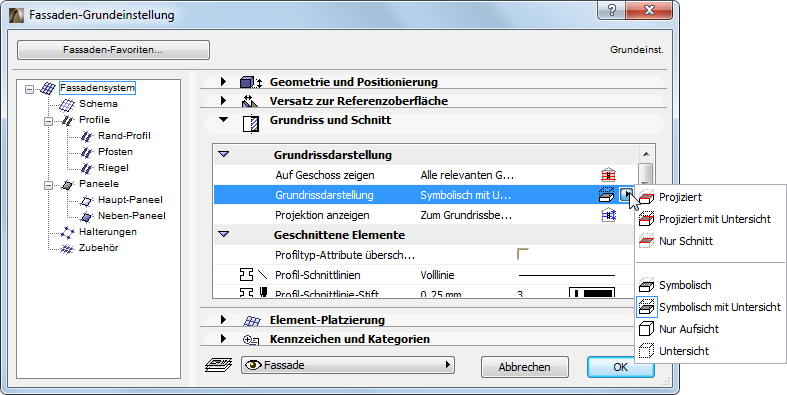787x395 pixels.
Task: Select the Profile folder icon in tree
Action: pos(67,120)
